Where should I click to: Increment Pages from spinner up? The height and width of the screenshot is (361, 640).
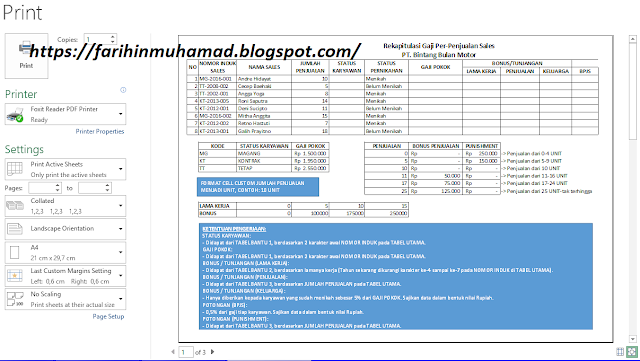(58, 185)
